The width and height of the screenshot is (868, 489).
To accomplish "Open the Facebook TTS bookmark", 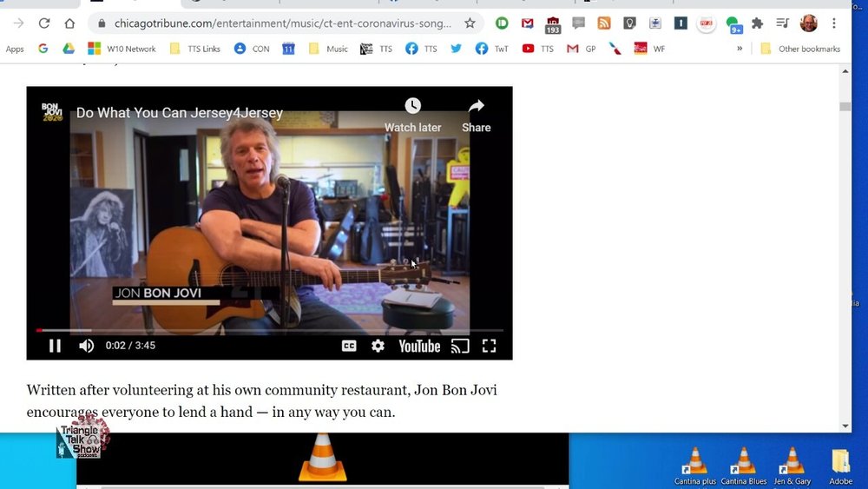I will point(421,49).
